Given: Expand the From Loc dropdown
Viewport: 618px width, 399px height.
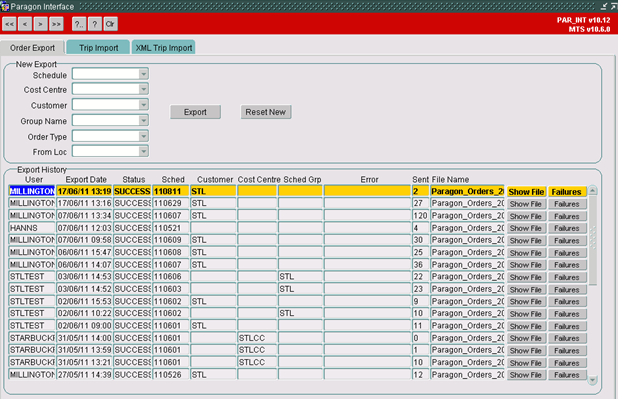Looking at the screenshot, I should tap(143, 151).
